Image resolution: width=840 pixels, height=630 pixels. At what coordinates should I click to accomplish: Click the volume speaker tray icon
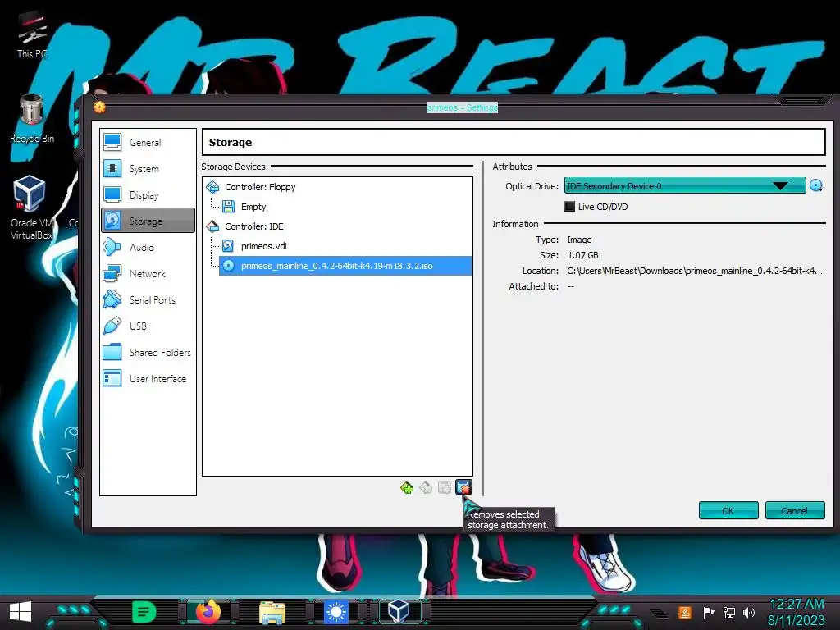coord(749,612)
